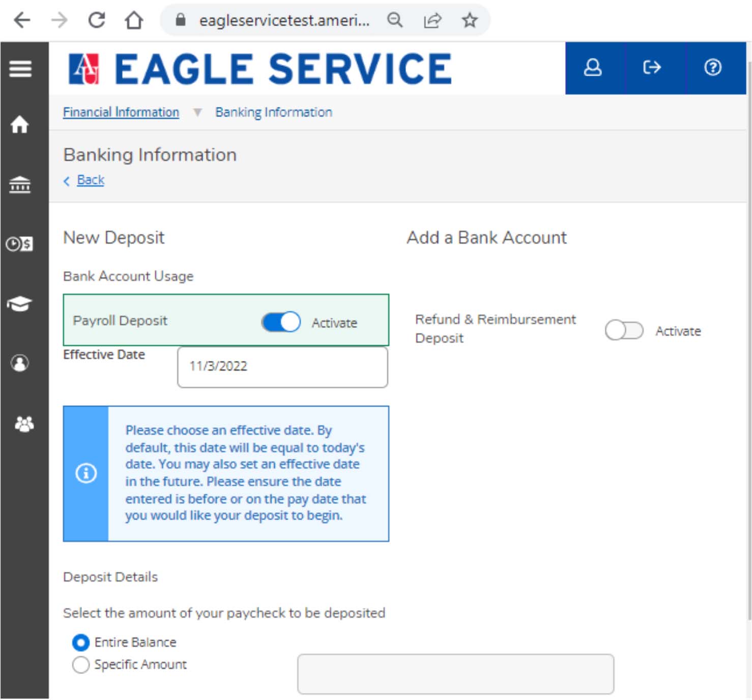Screen dimensions: 752x700
Task: Open the group people sidebar icon
Action: pos(23,424)
